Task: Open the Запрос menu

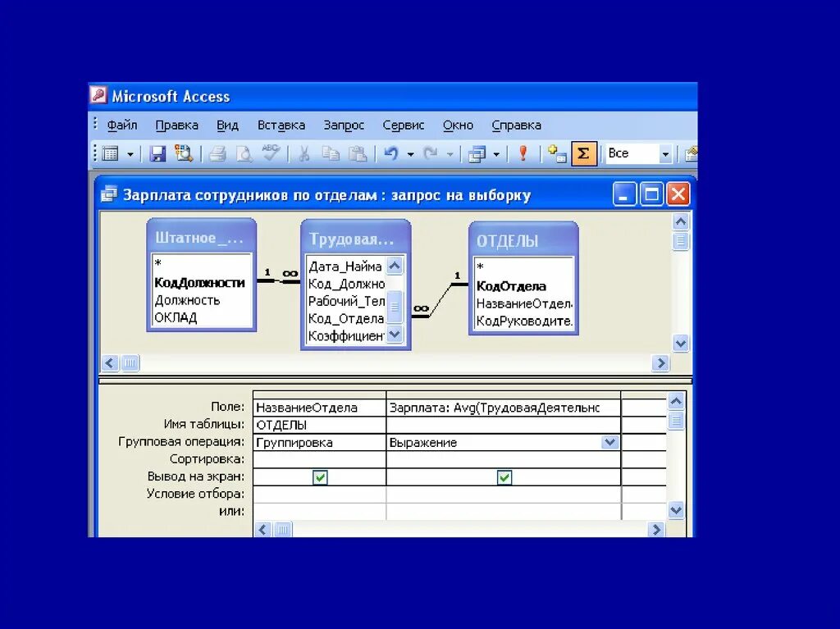Action: tap(344, 125)
